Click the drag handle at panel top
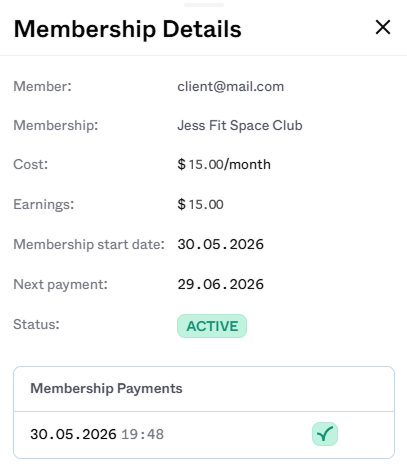The width and height of the screenshot is (407, 473). click(x=204, y=5)
